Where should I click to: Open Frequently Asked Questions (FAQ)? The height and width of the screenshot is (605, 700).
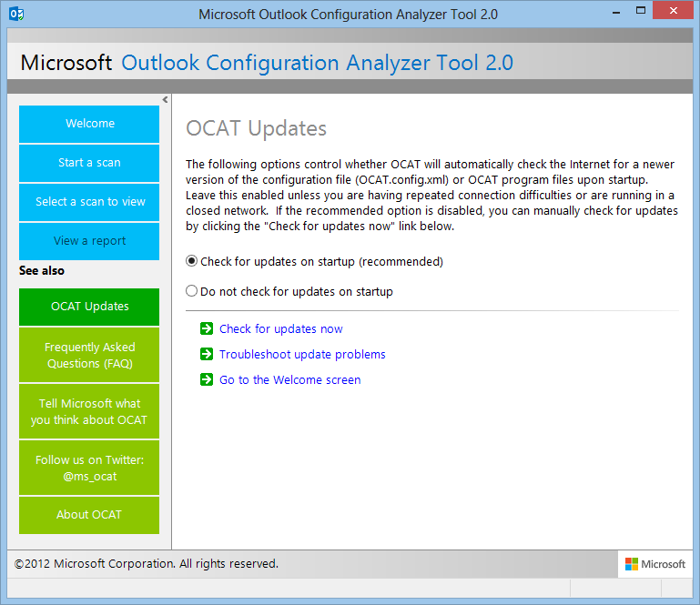tap(89, 355)
